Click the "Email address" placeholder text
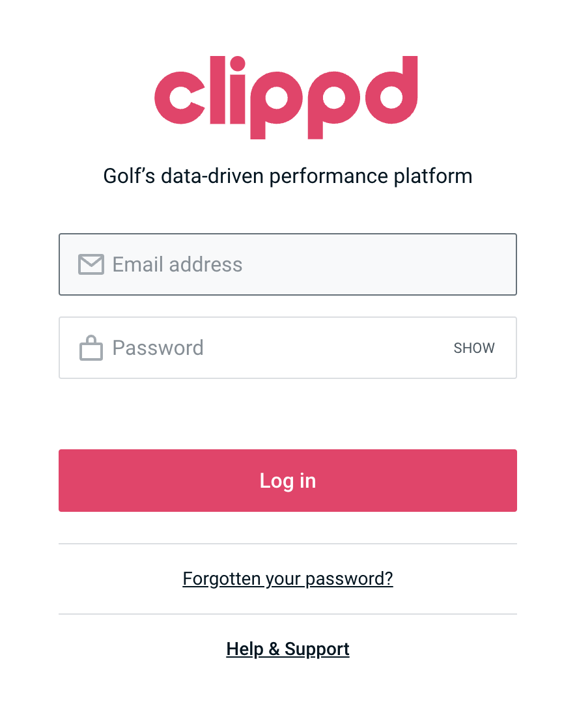Screen dimensions: 577x728 pos(177,264)
